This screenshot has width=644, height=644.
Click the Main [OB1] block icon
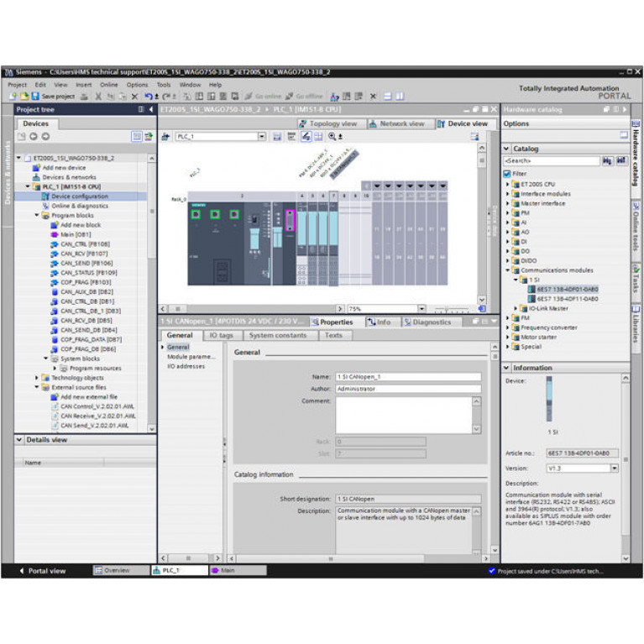(55, 234)
